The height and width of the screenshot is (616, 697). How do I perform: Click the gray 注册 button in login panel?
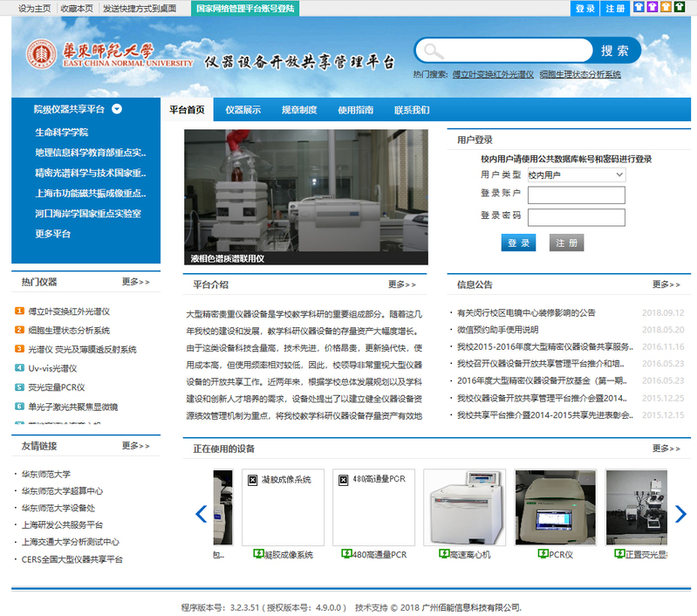point(566,243)
